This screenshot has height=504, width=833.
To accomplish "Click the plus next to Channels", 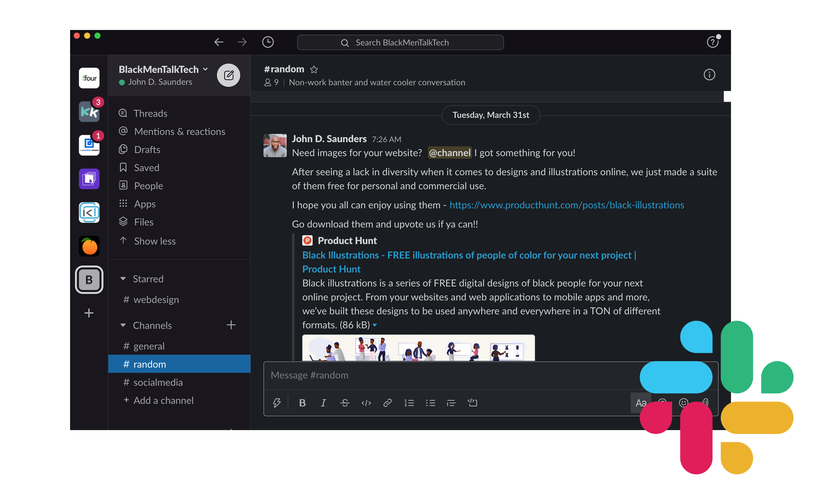I will click(231, 325).
